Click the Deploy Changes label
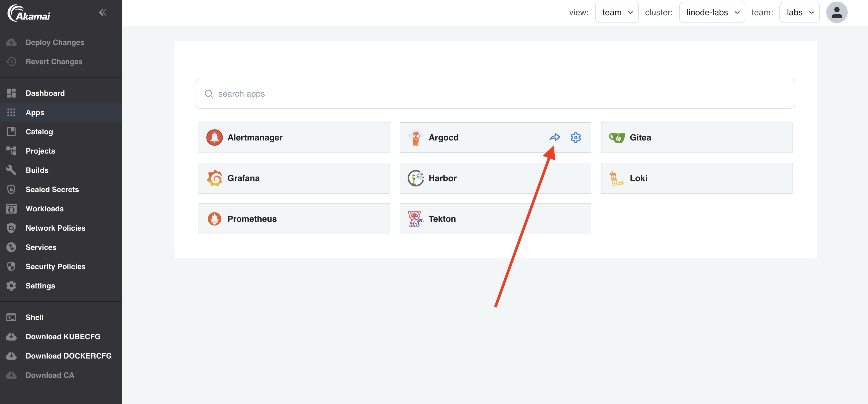The width and height of the screenshot is (868, 404). coord(55,43)
